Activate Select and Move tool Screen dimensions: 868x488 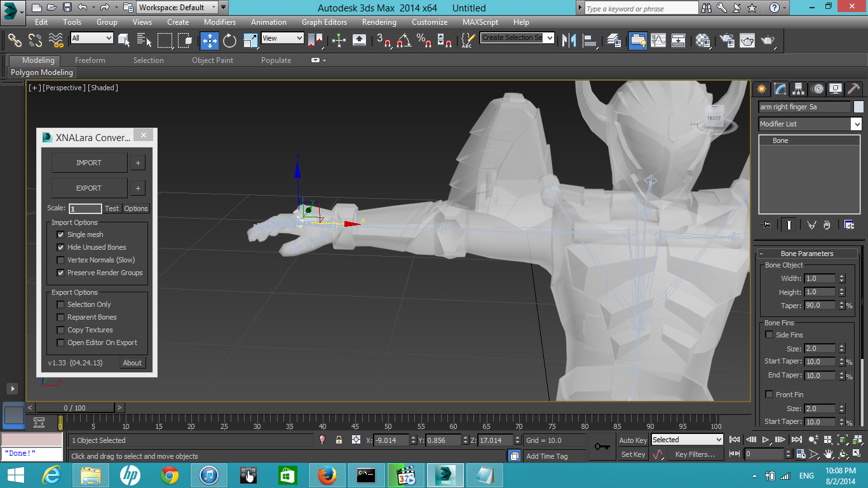pos(209,40)
